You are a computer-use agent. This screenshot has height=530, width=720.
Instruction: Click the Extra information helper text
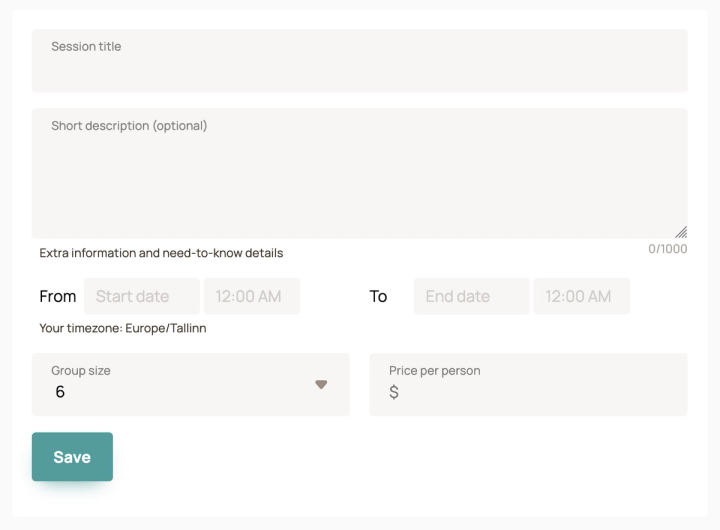[161, 253]
